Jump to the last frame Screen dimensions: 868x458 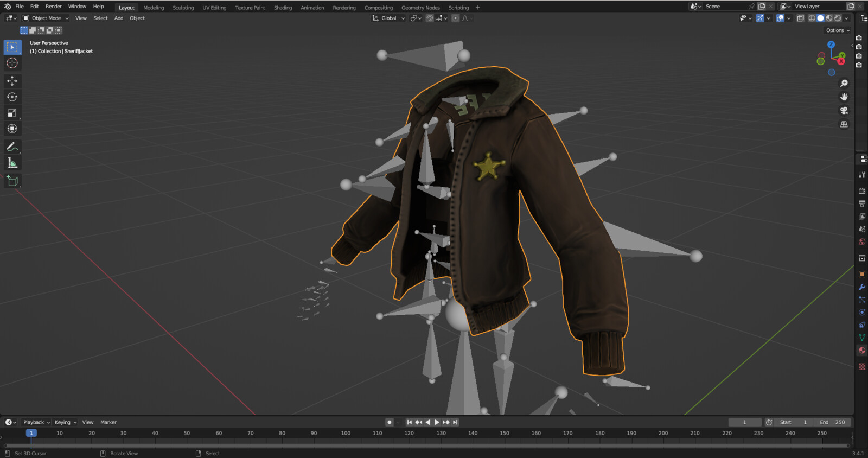click(455, 422)
